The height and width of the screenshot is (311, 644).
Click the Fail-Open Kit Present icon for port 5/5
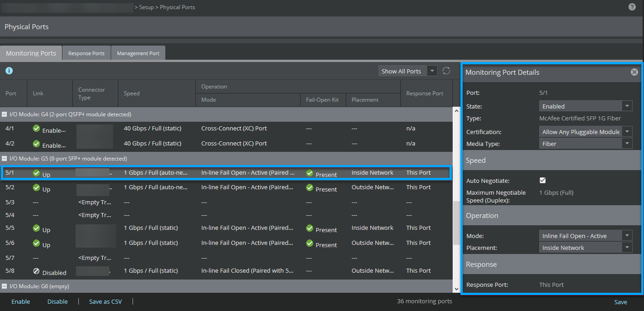point(310,228)
